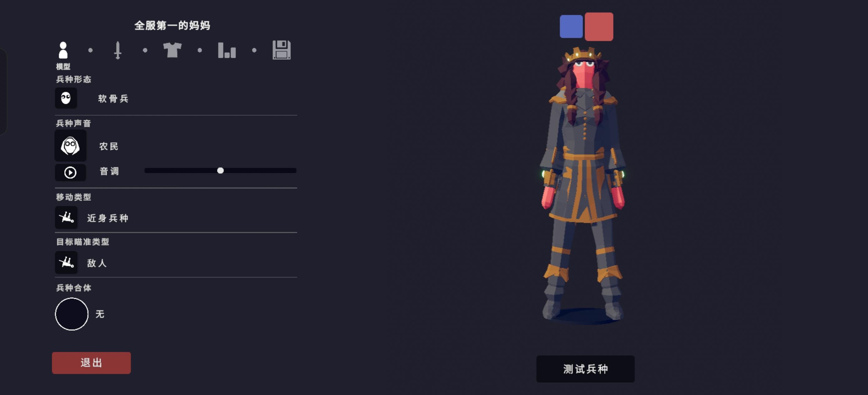Play the voice pitch preview
This screenshot has width=868, height=395.
[x=71, y=173]
